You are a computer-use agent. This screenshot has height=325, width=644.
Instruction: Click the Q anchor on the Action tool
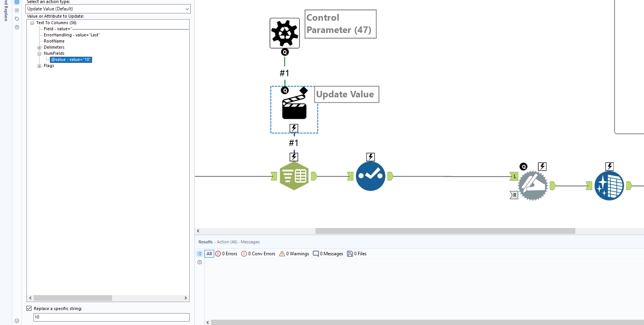tap(285, 90)
